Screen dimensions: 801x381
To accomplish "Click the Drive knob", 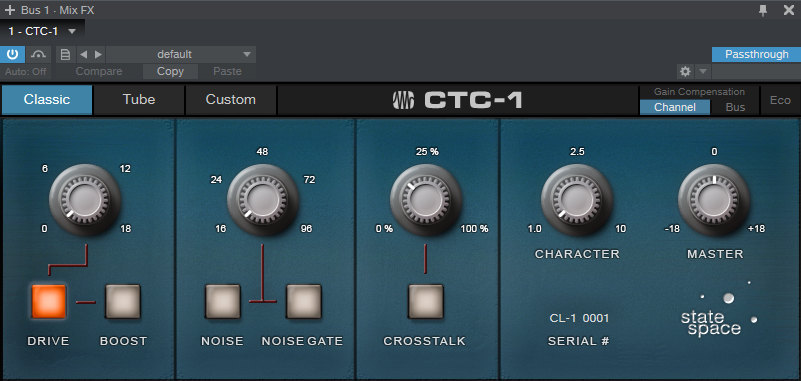I will pyautogui.click(x=85, y=200).
